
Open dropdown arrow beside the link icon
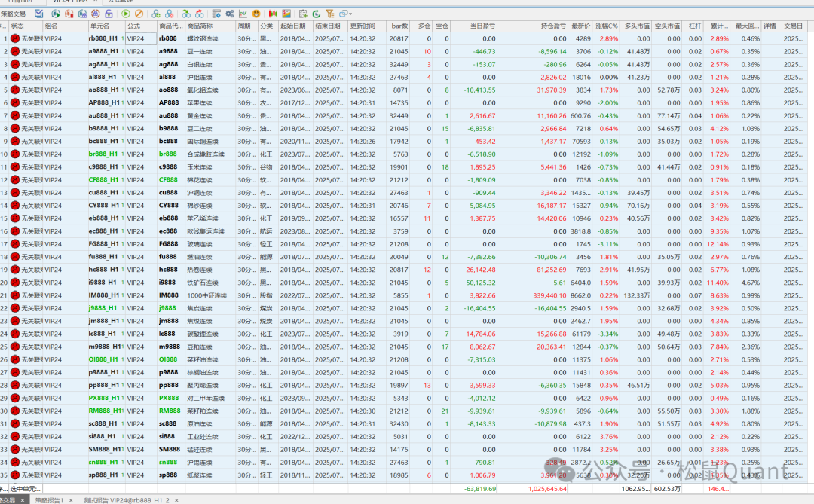[x=351, y=14]
